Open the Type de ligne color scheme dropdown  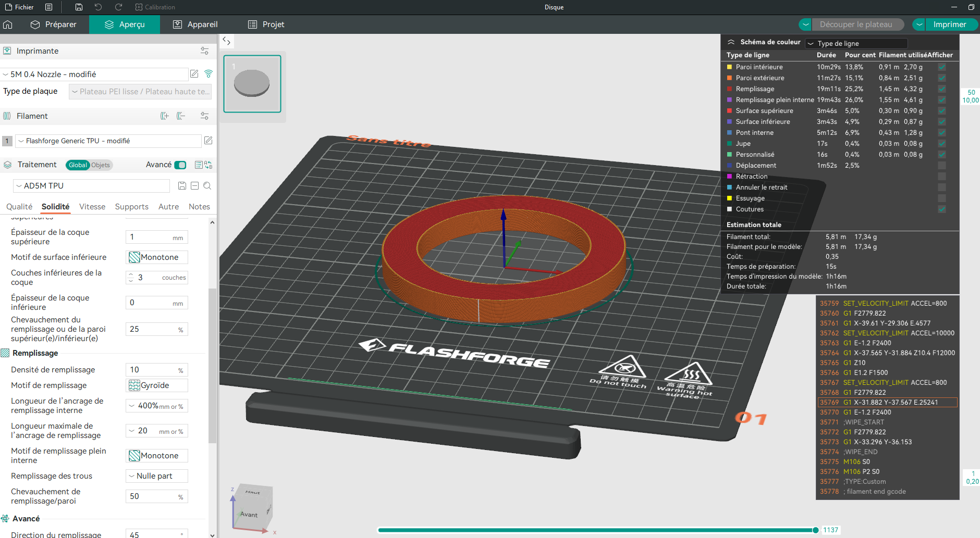(856, 43)
